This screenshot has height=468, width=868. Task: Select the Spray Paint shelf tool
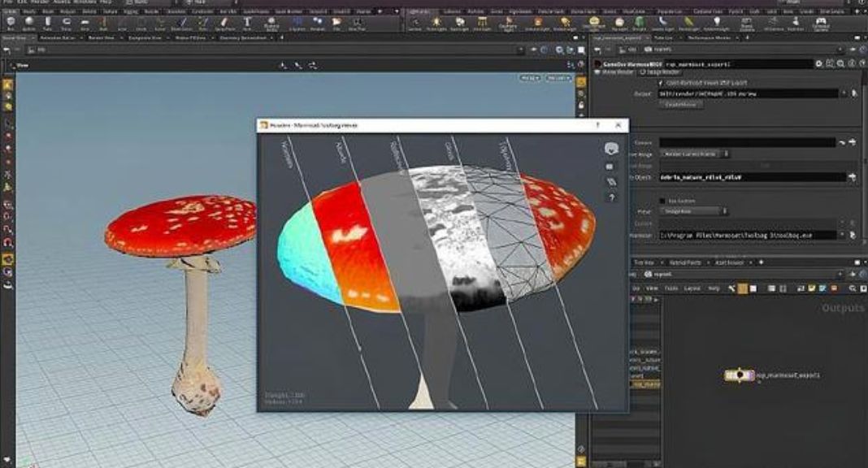click(x=224, y=23)
